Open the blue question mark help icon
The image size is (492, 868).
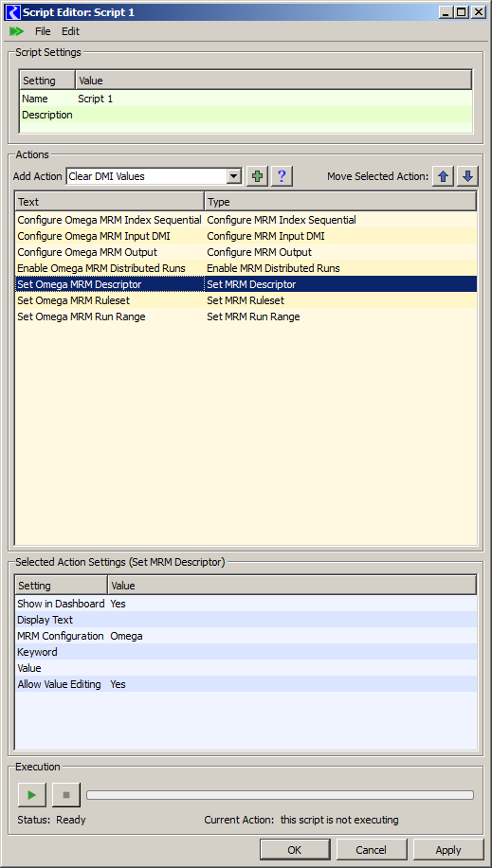282,176
